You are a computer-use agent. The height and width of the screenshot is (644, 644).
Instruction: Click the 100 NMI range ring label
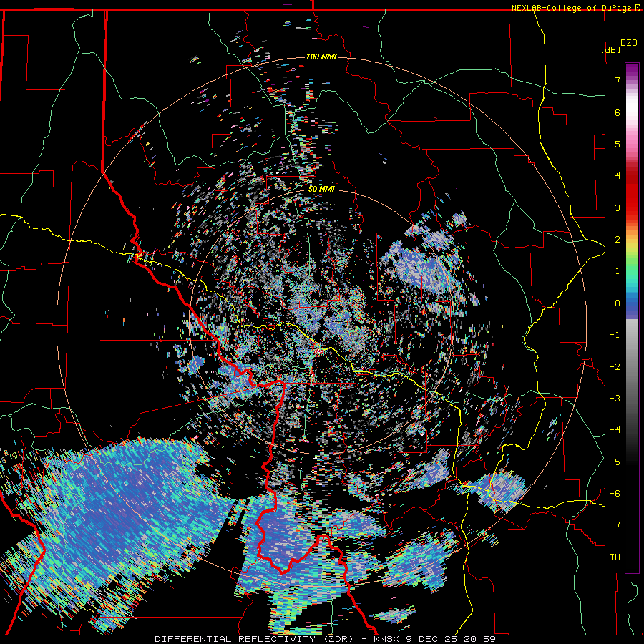pos(321,57)
